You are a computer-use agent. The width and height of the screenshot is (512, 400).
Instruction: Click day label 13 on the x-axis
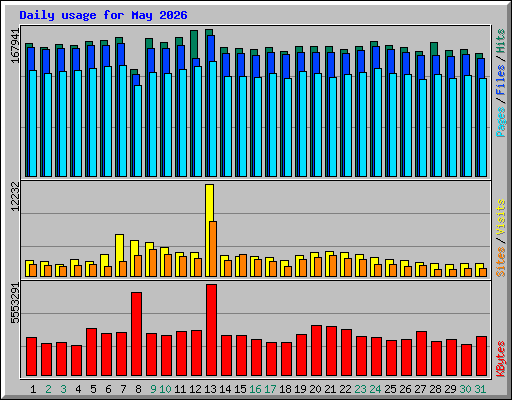click(x=210, y=389)
